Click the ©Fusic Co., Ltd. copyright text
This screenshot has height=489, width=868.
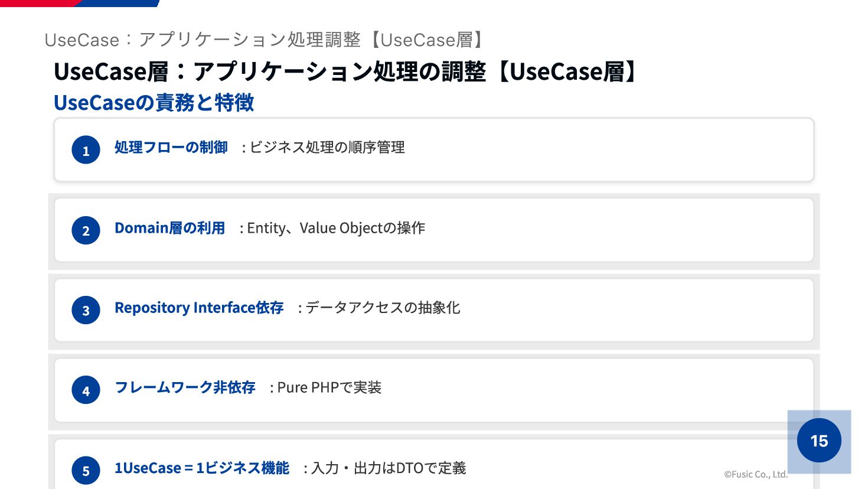click(x=756, y=474)
